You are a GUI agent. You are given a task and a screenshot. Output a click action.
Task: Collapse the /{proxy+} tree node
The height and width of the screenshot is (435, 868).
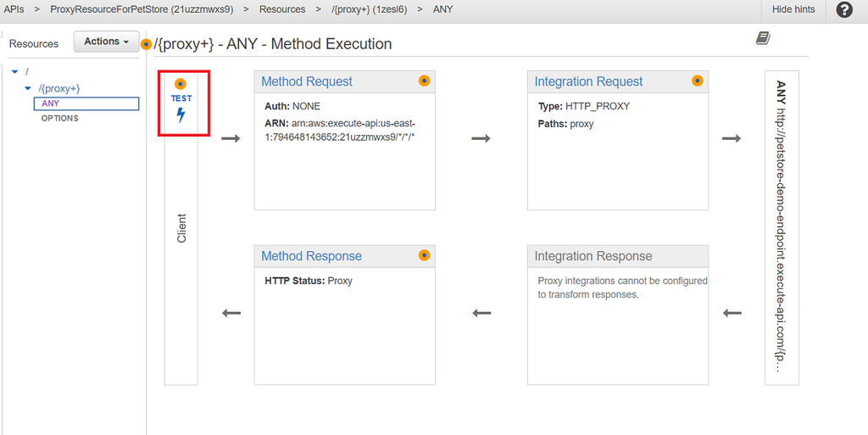[x=28, y=88]
